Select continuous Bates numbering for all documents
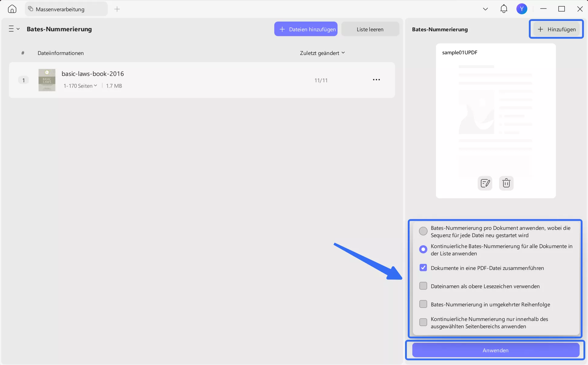Viewport: 588px width, 365px height. [x=423, y=249]
